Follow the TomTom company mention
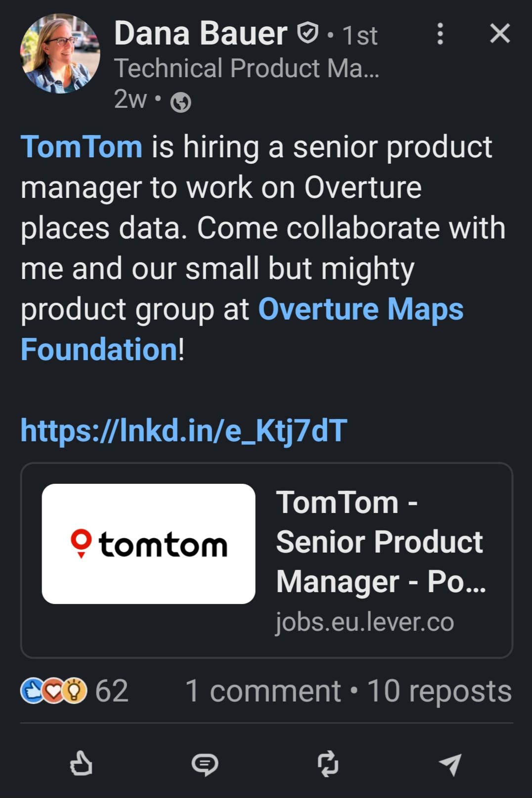The image size is (532, 798). [x=82, y=147]
